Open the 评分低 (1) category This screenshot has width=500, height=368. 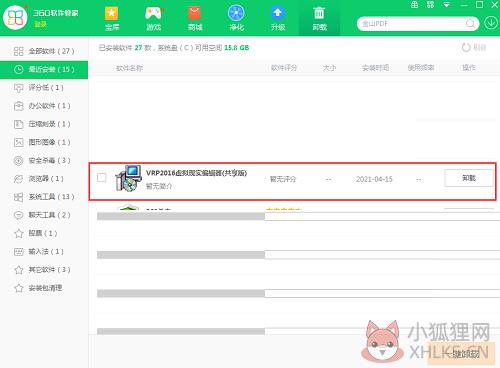44,88
